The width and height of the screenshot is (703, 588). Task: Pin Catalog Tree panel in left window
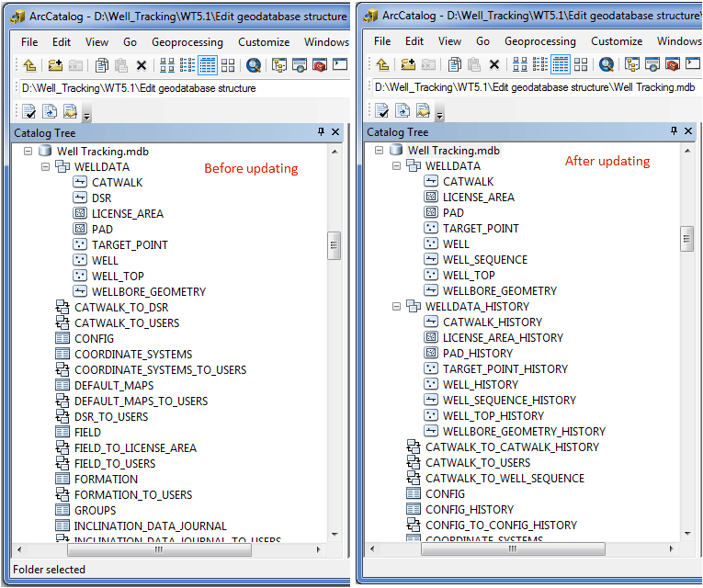pos(321,131)
